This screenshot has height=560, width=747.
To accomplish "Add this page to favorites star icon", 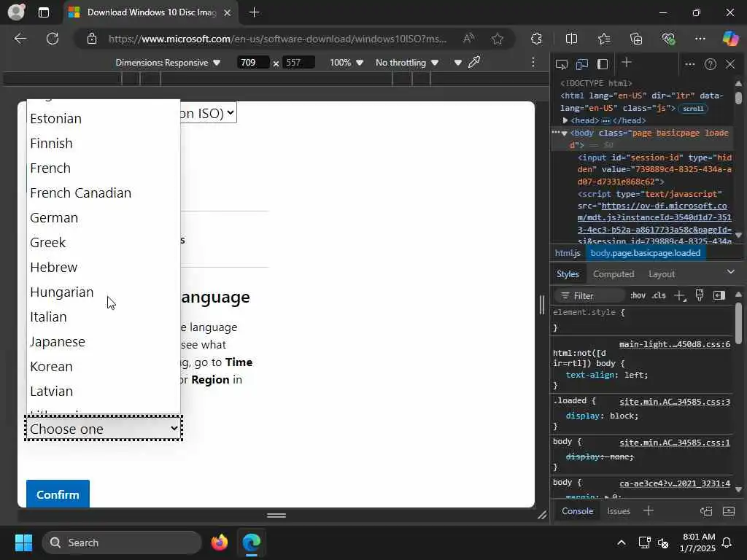I will 498,39.
